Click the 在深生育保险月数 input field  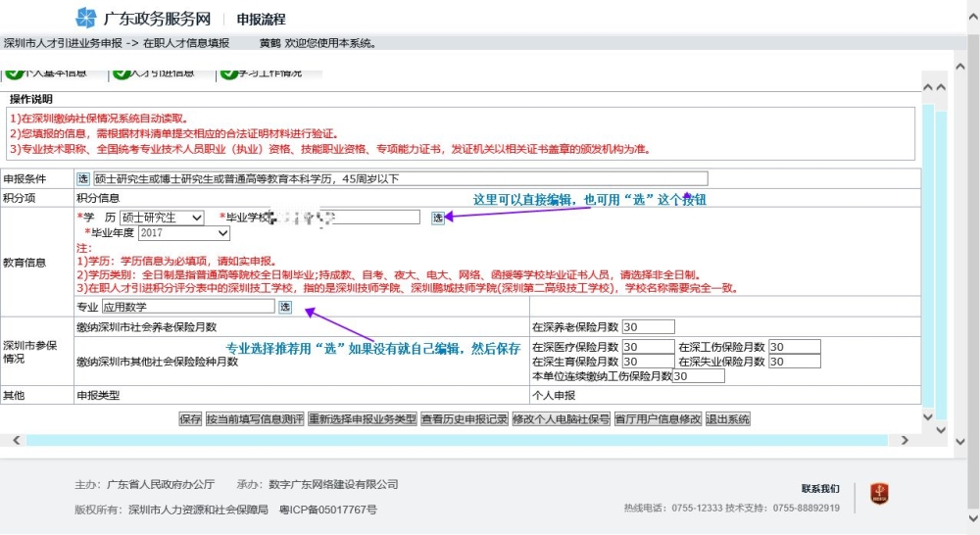(648, 362)
